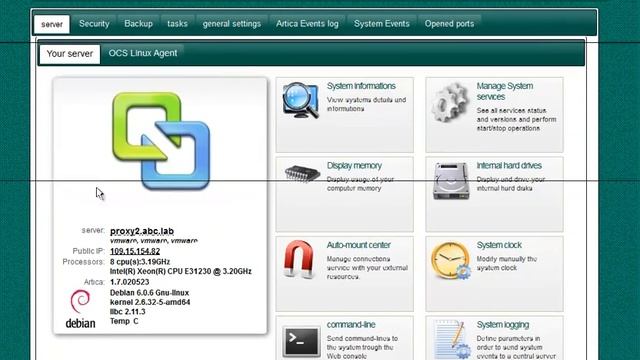Click the Debian 6.0.6 Gnu-linux text
The image size is (640, 360).
(x=149, y=293)
